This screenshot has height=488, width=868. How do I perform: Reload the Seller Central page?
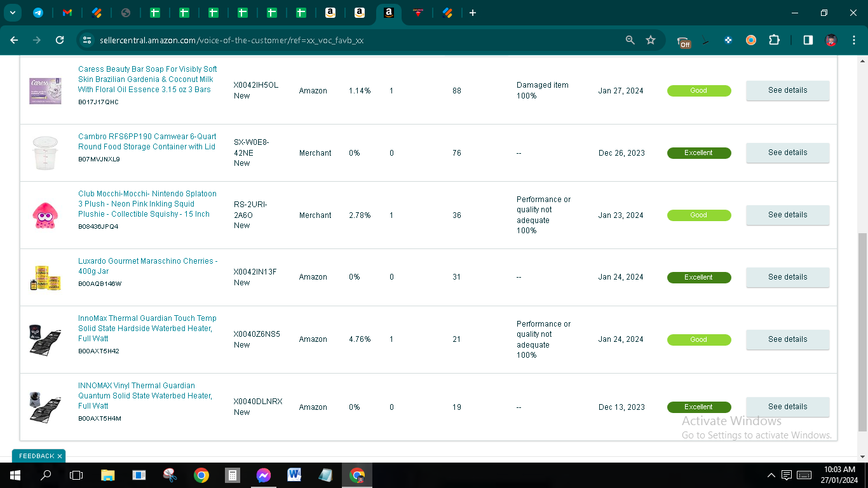tap(60, 40)
